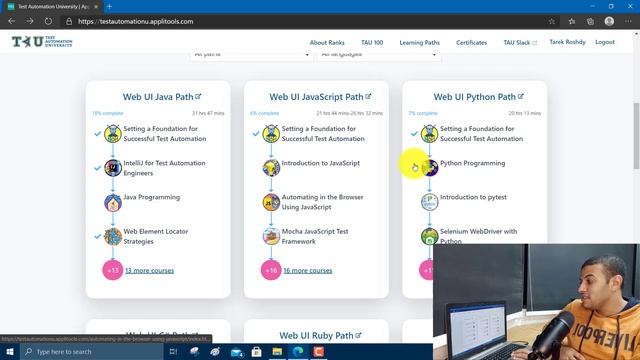The width and height of the screenshot is (640, 360).
Task: Click Introduction to pytest course badge
Action: [x=429, y=202]
